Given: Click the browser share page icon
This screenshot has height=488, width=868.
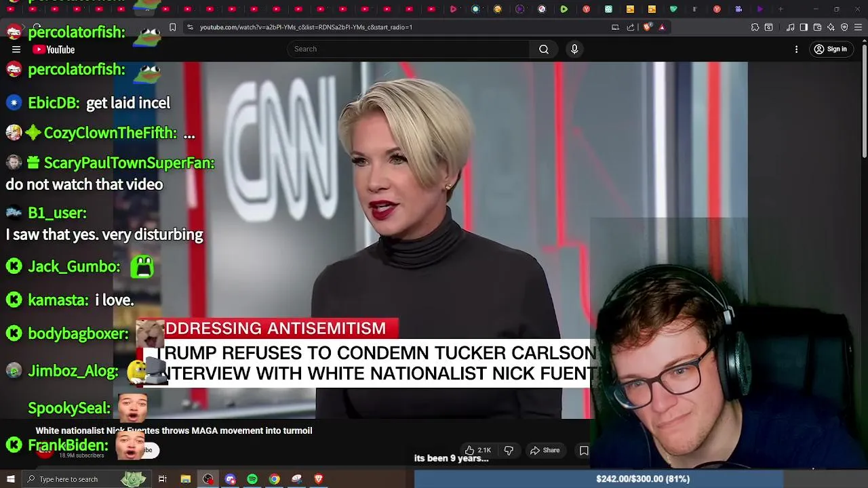Looking at the screenshot, I should pos(631,27).
